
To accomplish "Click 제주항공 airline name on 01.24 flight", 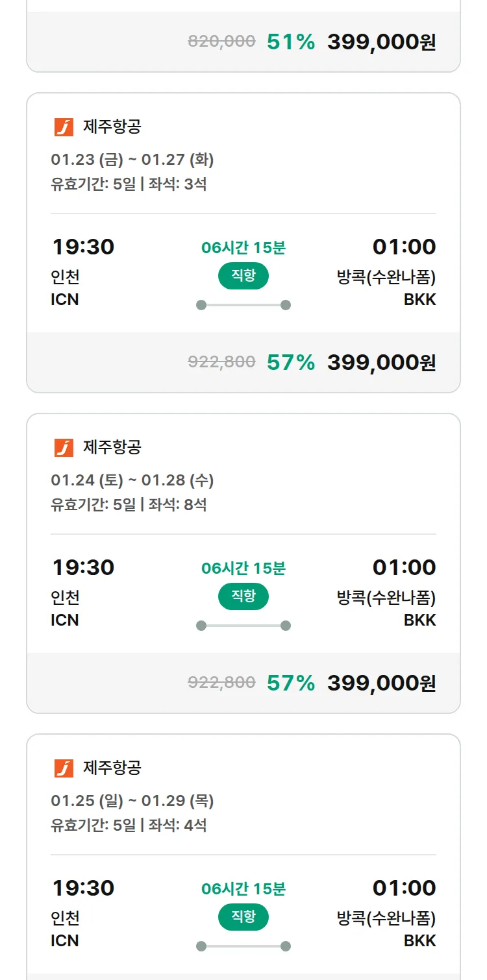I will pyautogui.click(x=112, y=447).
